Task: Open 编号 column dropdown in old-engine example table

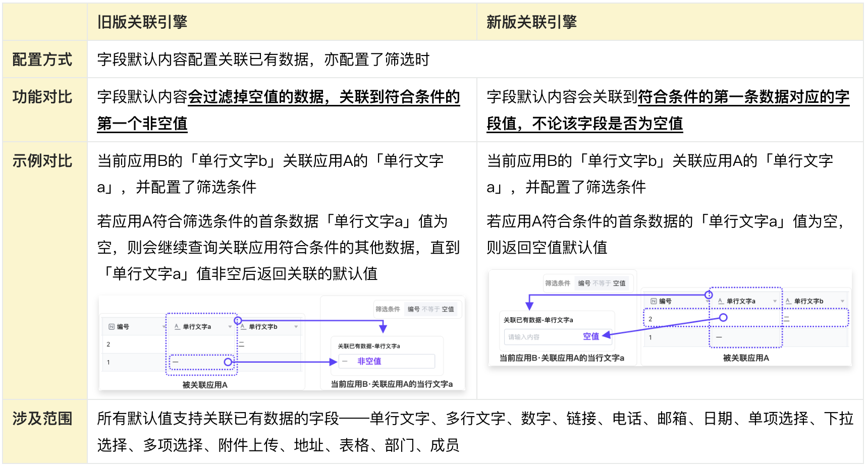Action: pos(164,327)
